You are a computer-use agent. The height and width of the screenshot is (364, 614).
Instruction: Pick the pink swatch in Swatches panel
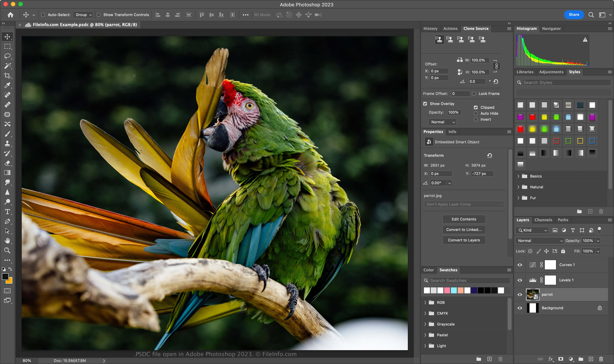click(447, 290)
